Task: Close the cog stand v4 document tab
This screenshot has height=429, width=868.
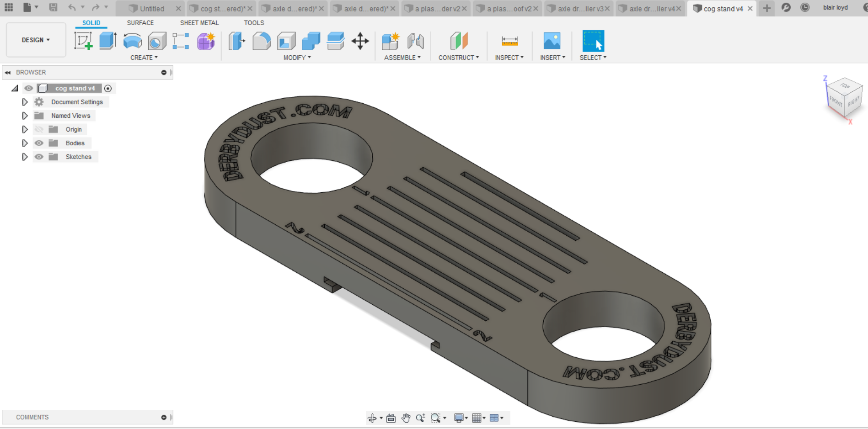Action: point(750,8)
